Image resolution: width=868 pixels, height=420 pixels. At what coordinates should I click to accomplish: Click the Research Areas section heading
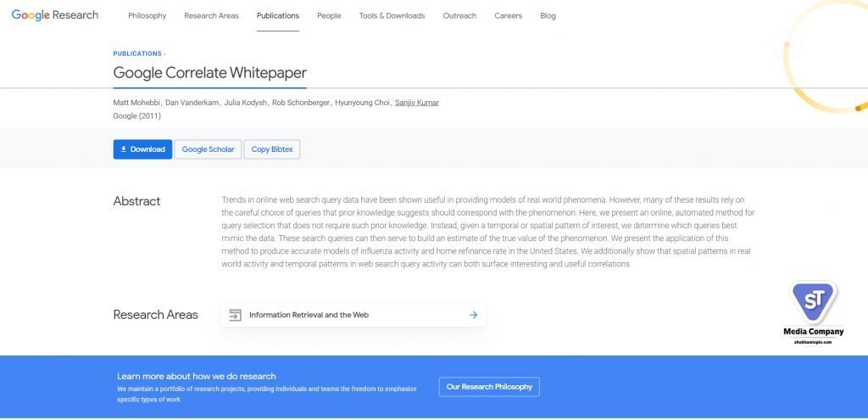click(156, 315)
